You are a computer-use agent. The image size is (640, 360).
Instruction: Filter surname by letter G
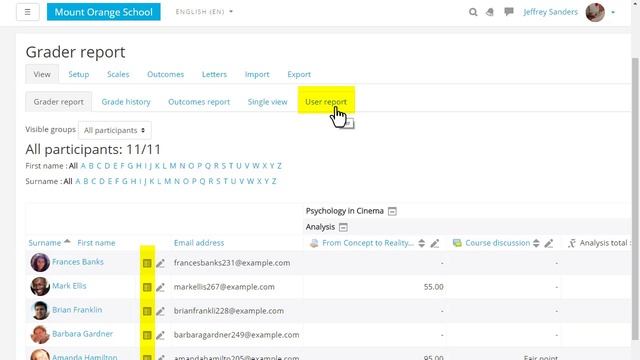[124, 181]
